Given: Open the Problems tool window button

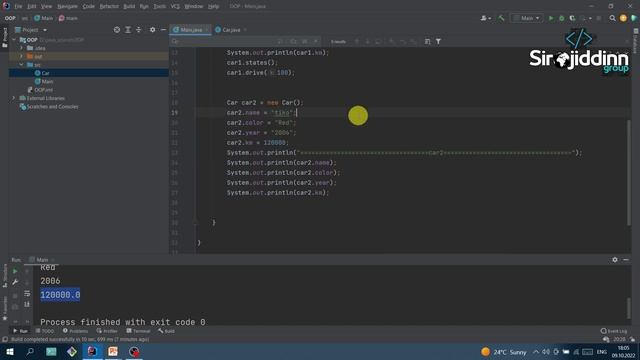Looking at the screenshot, I should click(76, 331).
